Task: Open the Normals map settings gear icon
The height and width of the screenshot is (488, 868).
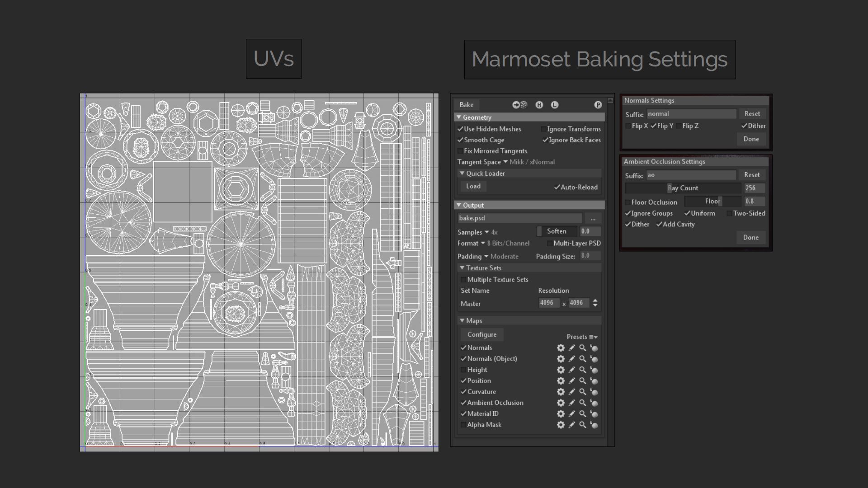Action: pos(561,348)
